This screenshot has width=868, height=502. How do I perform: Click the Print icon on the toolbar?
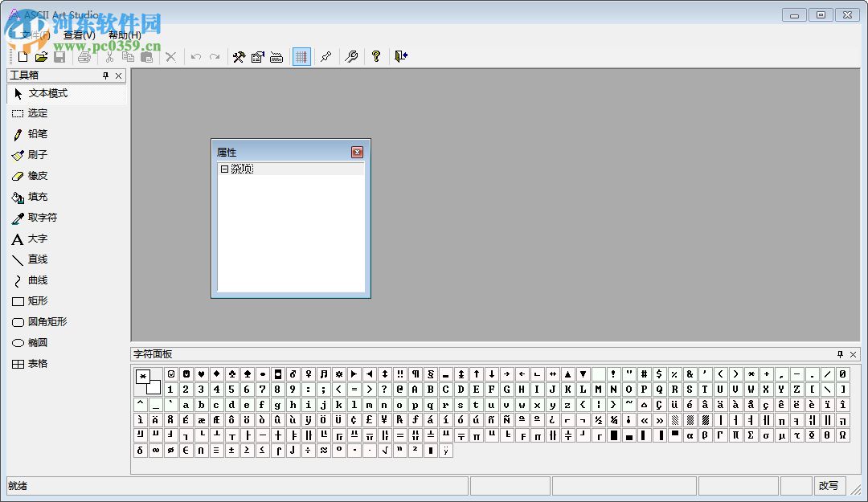point(84,56)
